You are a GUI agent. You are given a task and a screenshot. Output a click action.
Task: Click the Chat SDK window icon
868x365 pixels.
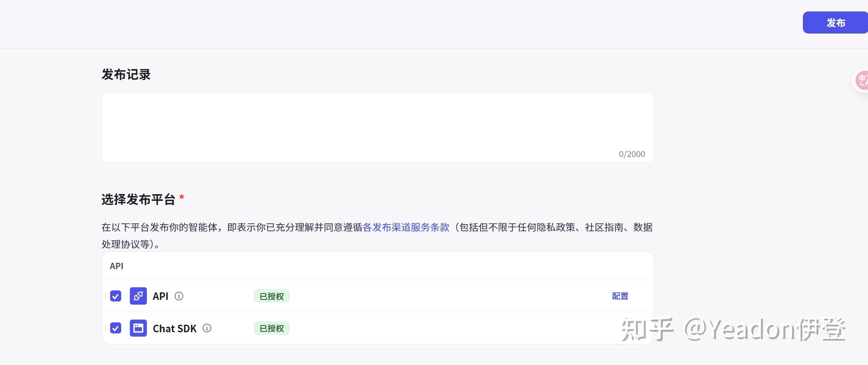138,328
